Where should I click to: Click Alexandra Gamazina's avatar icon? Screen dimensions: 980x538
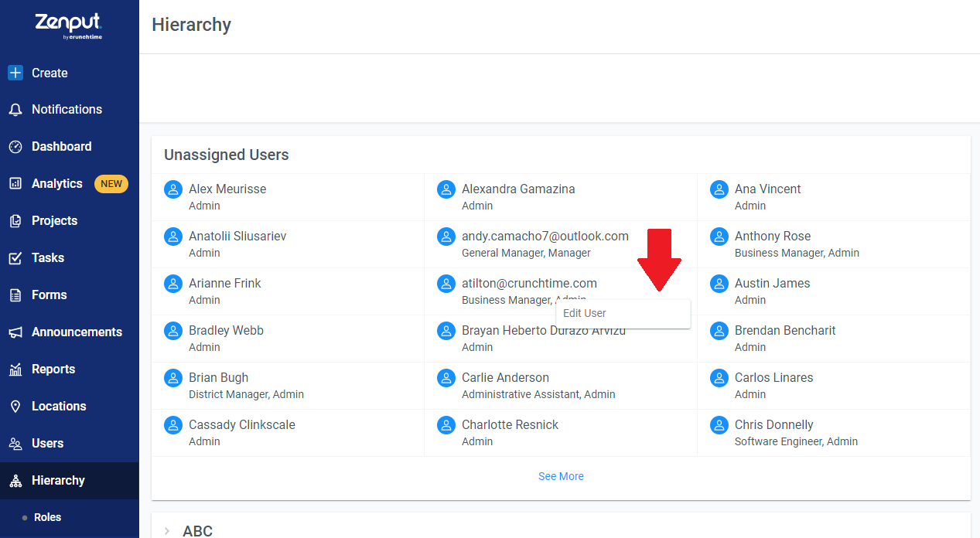tap(446, 189)
